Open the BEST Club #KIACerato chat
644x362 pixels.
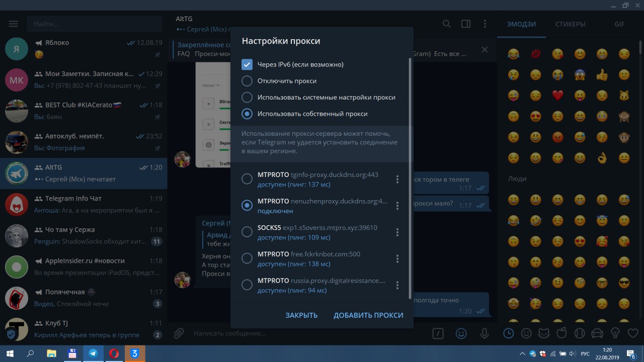pyautogui.click(x=84, y=111)
